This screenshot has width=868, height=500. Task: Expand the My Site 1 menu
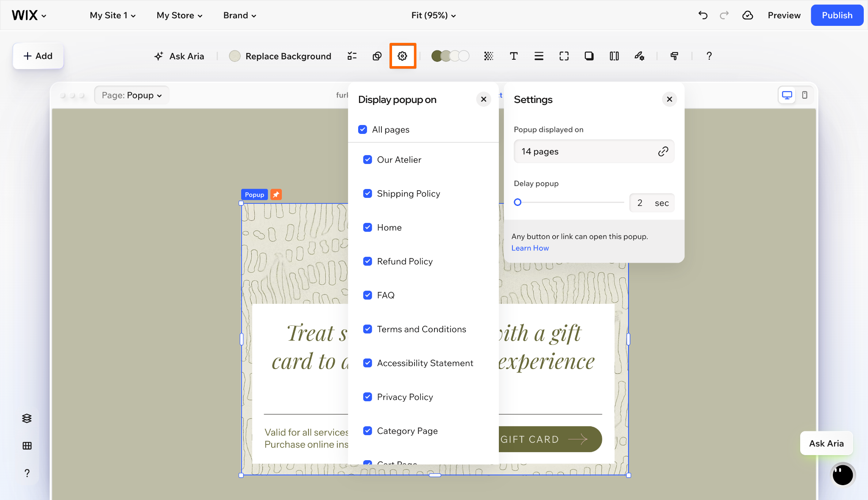click(x=113, y=15)
